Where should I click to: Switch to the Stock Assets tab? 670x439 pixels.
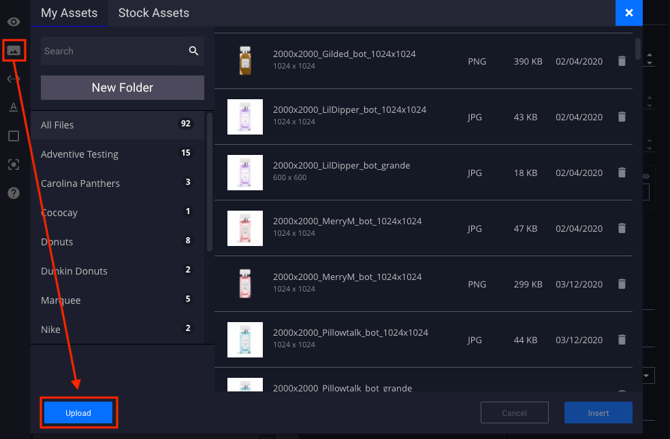tap(153, 13)
